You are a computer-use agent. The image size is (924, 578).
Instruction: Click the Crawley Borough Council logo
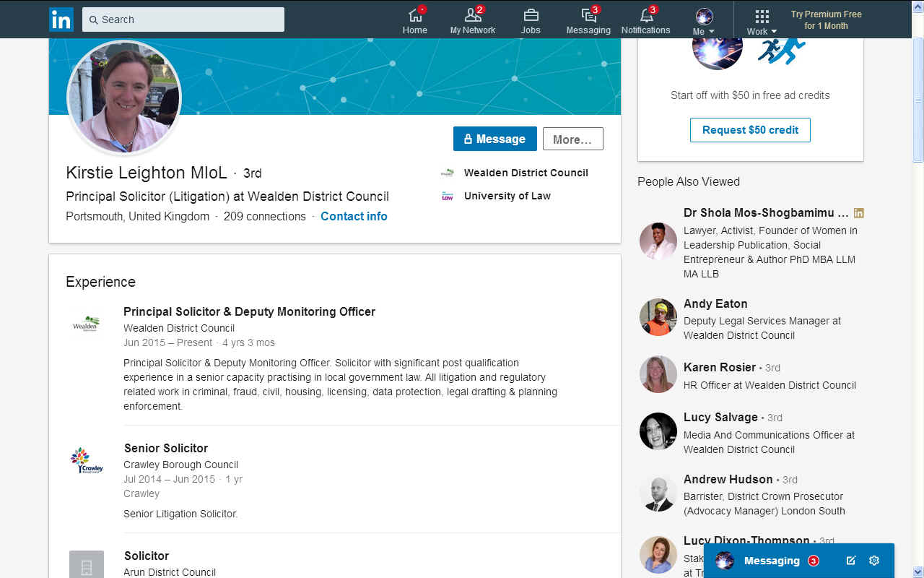pyautogui.click(x=87, y=460)
